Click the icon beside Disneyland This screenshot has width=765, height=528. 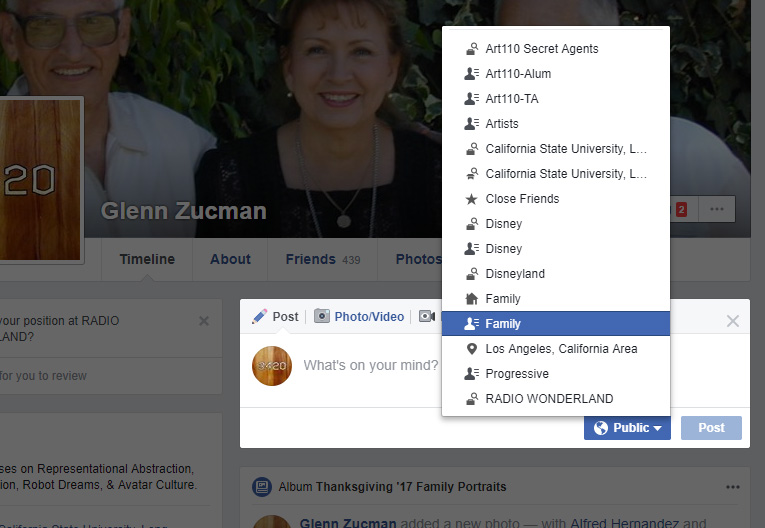coord(472,273)
